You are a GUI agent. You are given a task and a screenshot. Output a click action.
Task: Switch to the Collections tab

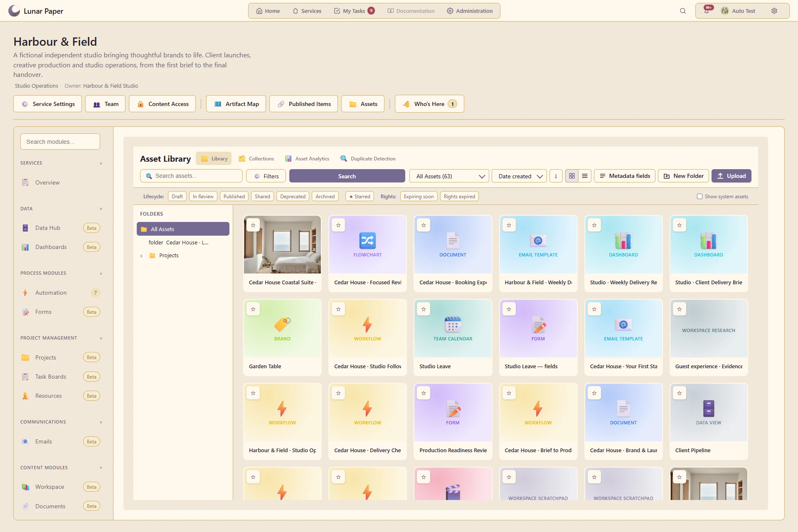pos(256,158)
